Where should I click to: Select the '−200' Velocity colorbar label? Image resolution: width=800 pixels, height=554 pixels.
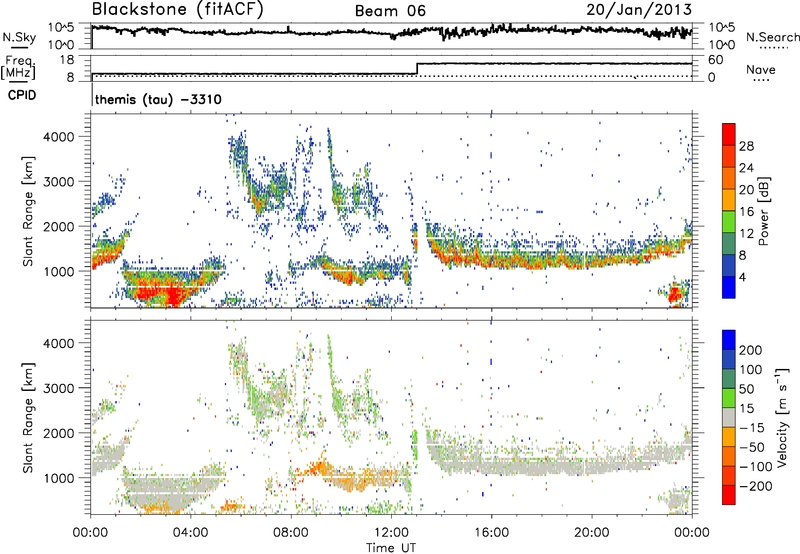tap(755, 486)
